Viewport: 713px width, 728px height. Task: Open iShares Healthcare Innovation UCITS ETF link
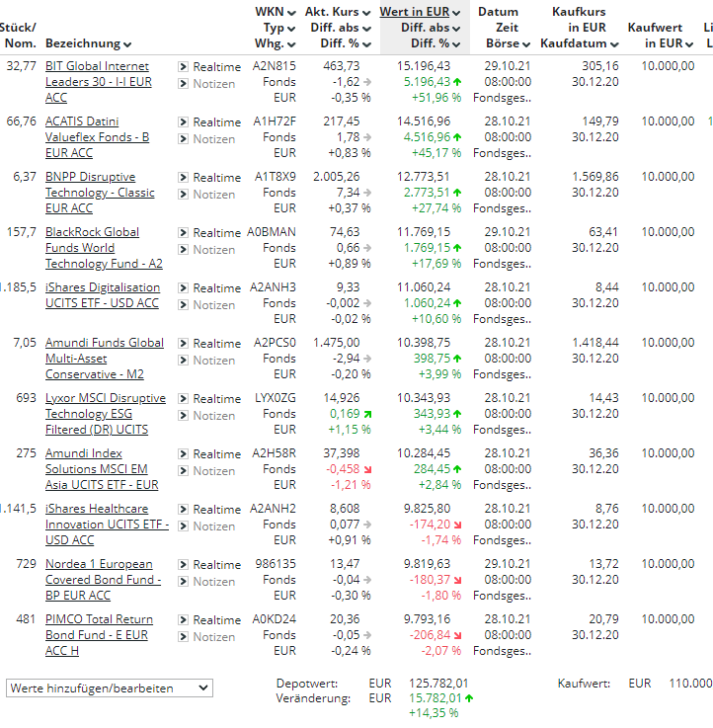click(108, 525)
